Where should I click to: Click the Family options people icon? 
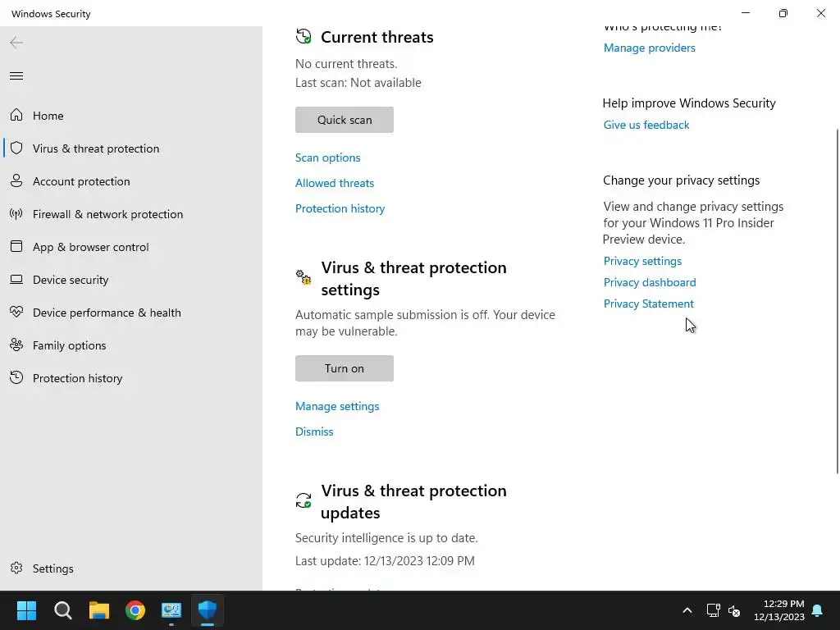click(x=16, y=345)
